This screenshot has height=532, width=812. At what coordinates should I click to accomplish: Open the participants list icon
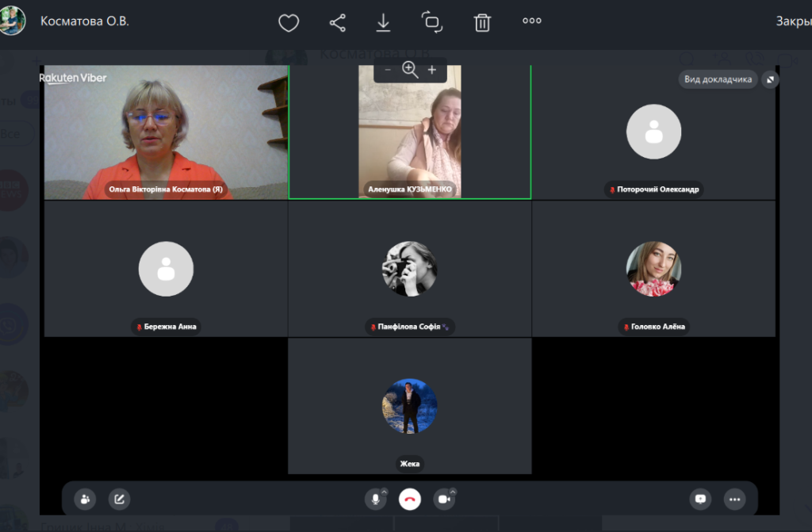click(85, 499)
